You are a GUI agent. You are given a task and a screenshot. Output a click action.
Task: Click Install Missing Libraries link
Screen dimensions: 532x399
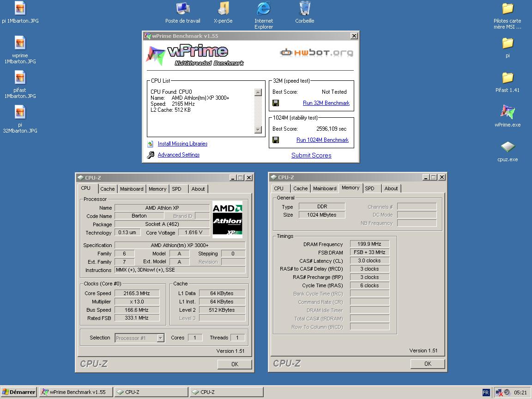pyautogui.click(x=182, y=144)
